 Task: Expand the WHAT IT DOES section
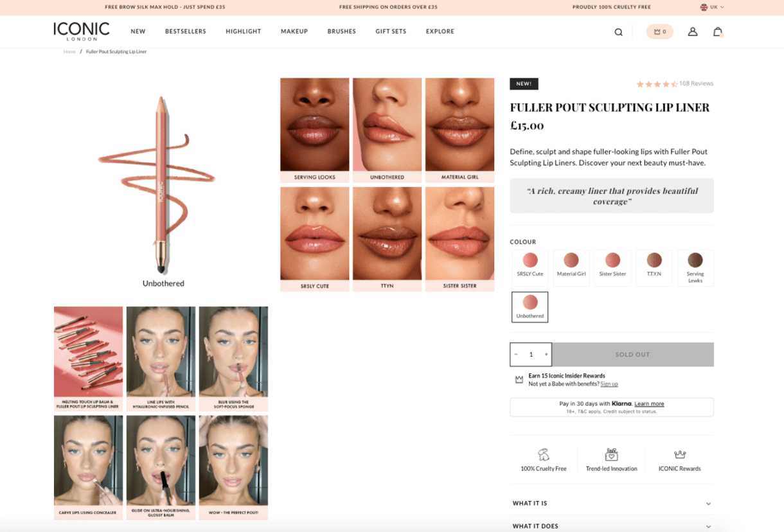coord(612,526)
